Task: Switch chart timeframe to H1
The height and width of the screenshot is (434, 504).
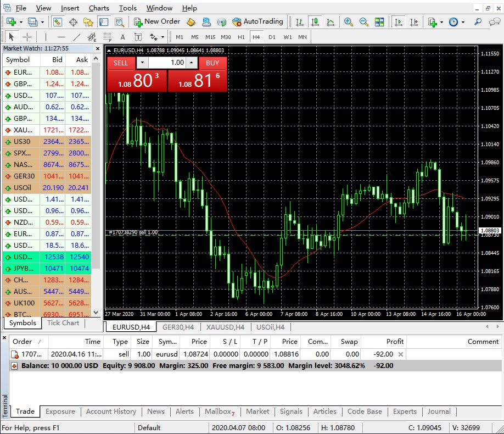Action: click(240, 37)
